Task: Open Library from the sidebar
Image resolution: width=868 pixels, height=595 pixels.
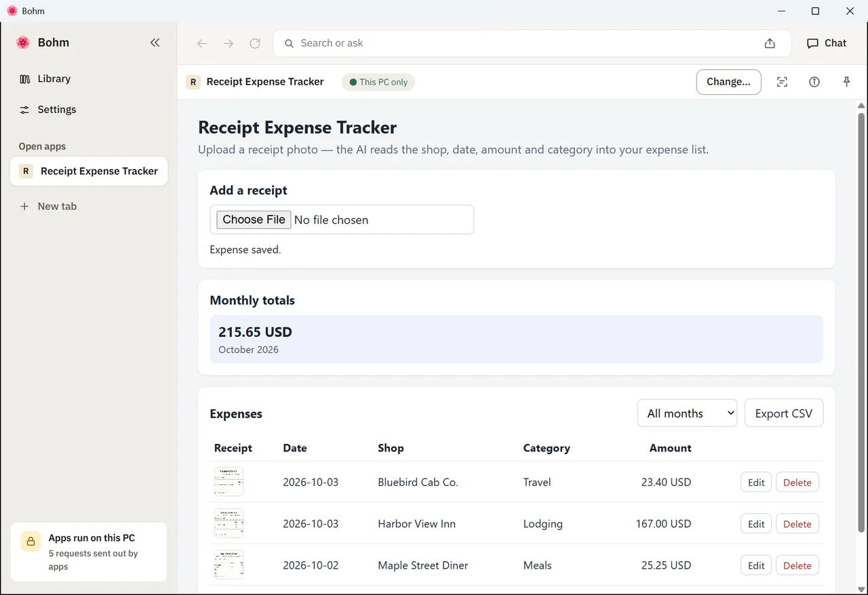Action: (x=89, y=79)
